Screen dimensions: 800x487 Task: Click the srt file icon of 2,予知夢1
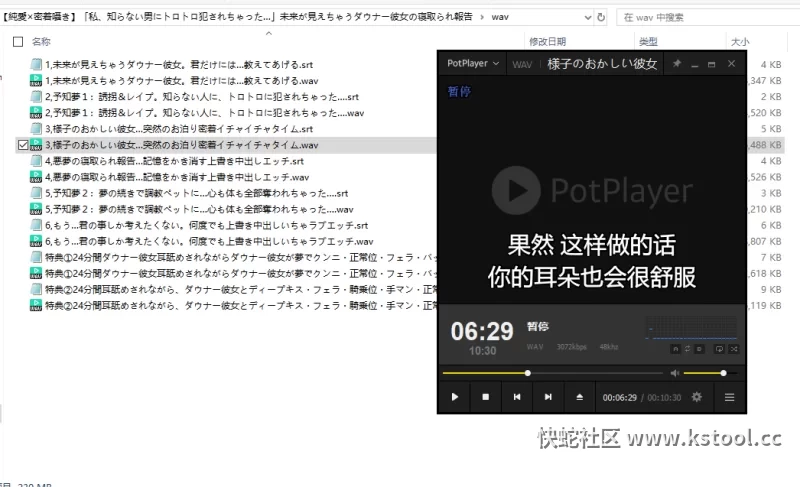pos(36,96)
